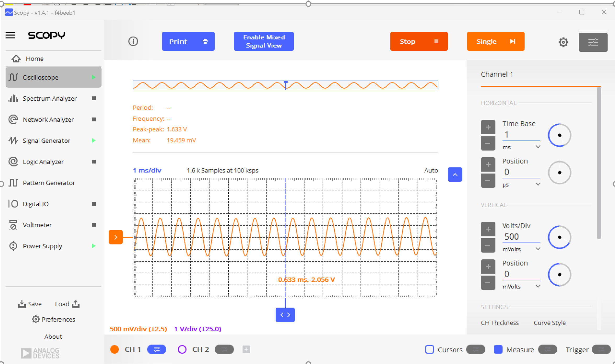The image size is (615, 364).
Task: Toggle Power Supply run button
Action: tap(93, 246)
